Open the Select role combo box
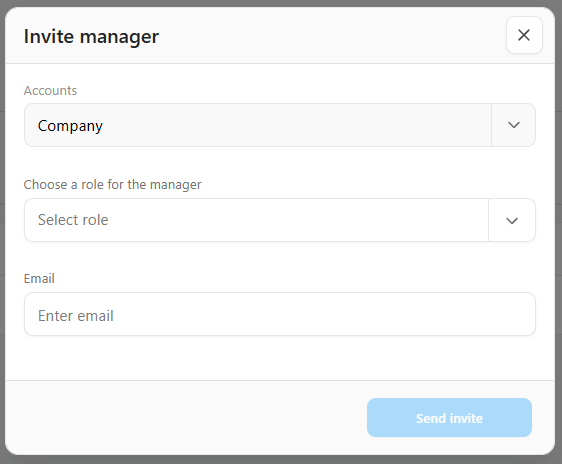Image resolution: width=562 pixels, height=464 pixels. [x=280, y=220]
